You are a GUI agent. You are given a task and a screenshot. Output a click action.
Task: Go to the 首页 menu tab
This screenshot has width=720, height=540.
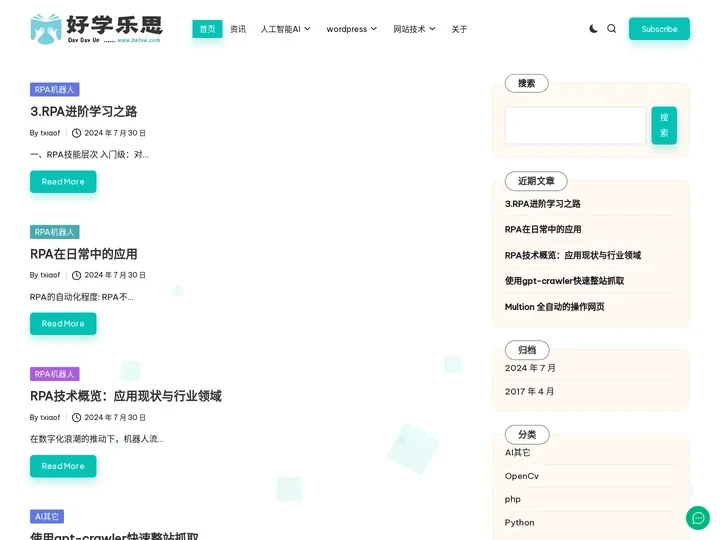click(x=207, y=29)
